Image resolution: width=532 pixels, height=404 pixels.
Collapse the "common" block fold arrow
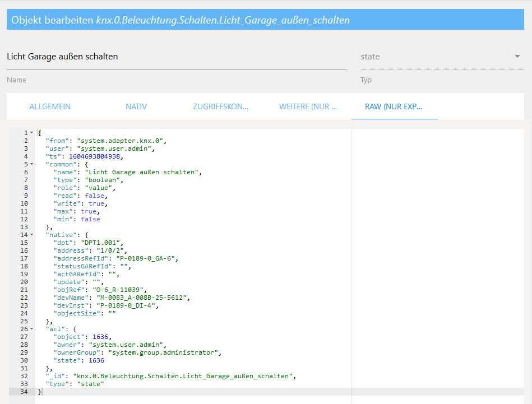[x=32, y=164]
